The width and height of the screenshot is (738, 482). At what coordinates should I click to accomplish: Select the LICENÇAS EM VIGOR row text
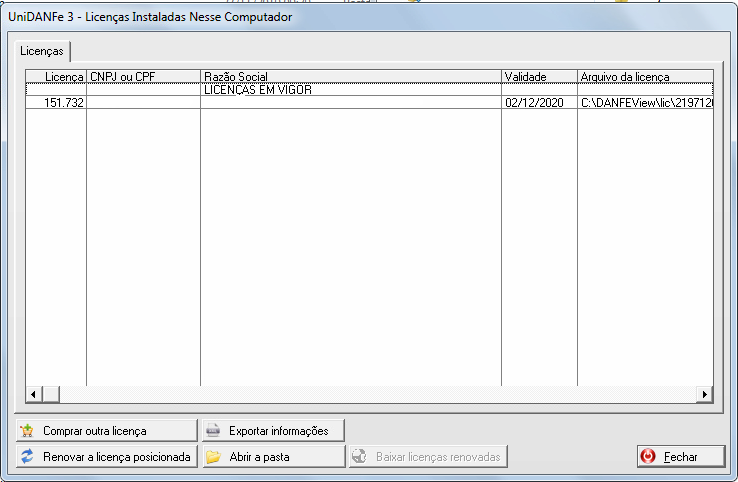tap(258, 89)
